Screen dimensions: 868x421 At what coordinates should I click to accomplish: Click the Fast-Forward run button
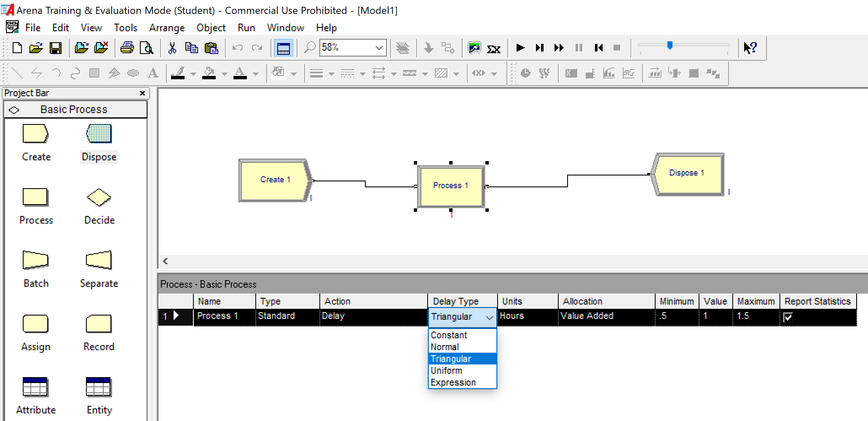pos(559,48)
